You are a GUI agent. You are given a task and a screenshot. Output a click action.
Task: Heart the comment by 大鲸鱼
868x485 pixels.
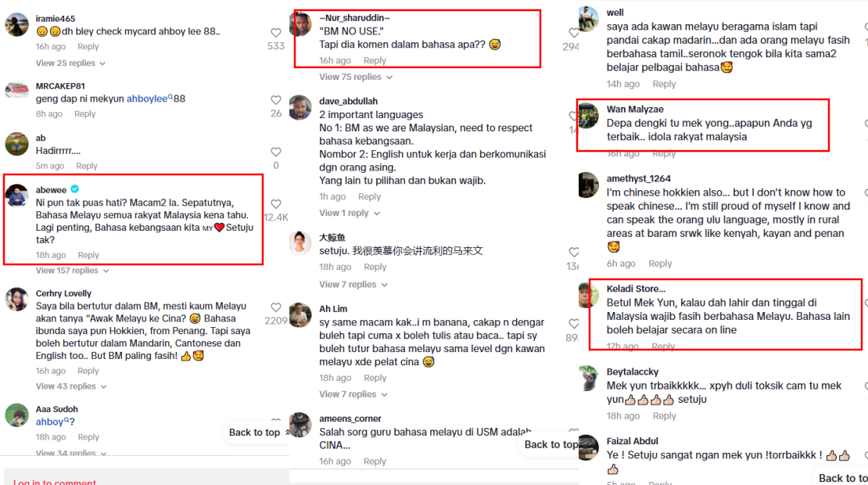pyautogui.click(x=573, y=253)
